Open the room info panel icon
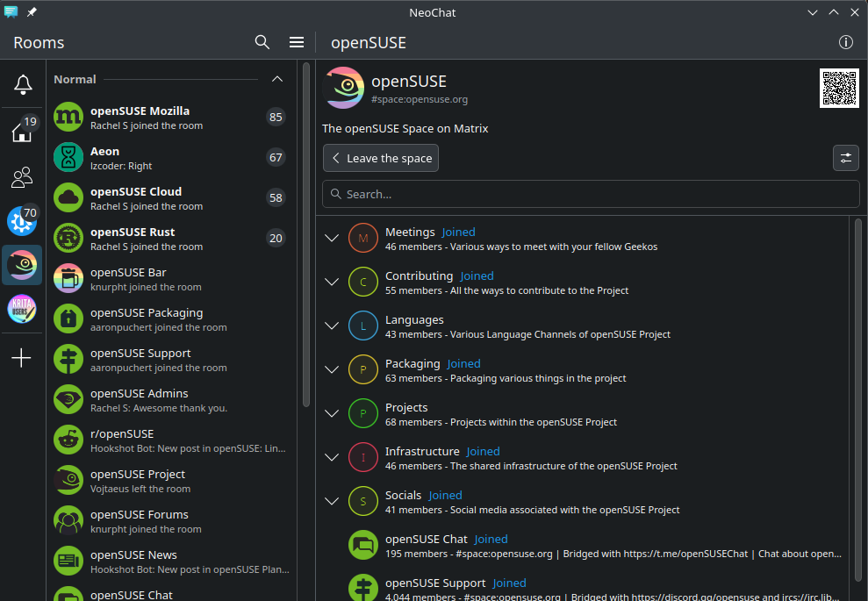Viewport: 868px width, 601px height. (846, 42)
